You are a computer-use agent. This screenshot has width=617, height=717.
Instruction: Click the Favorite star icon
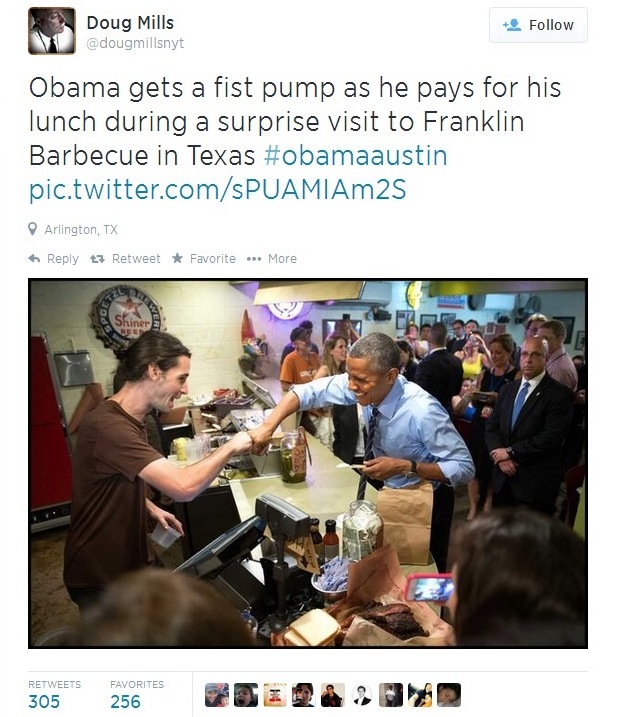click(177, 258)
